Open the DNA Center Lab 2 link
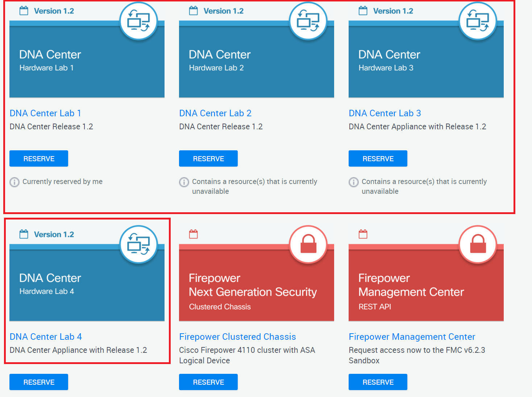 pos(215,113)
